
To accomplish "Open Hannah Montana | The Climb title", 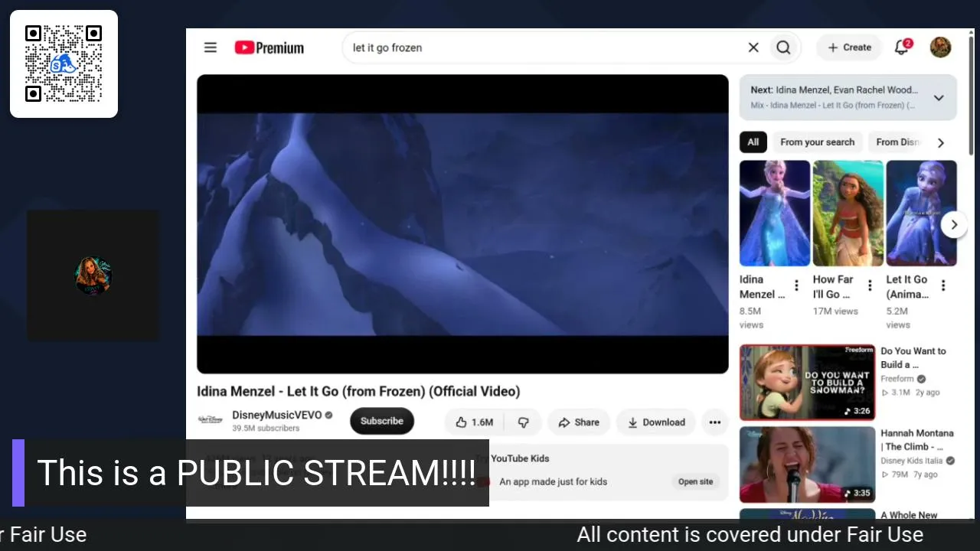I will [x=916, y=440].
